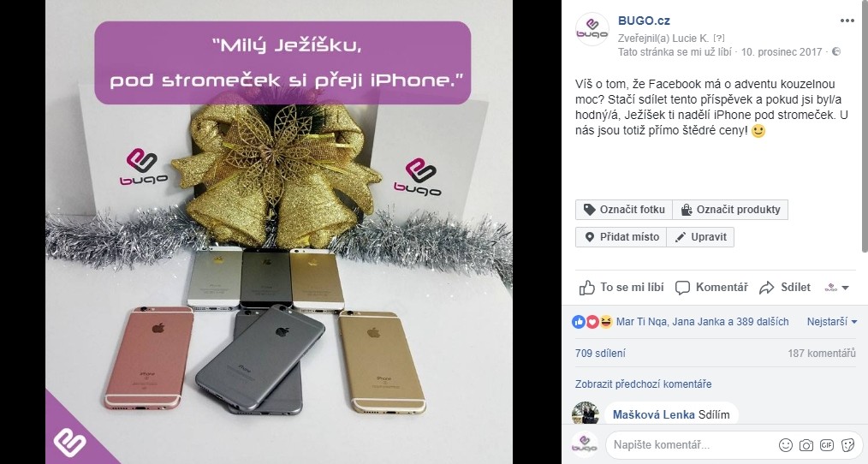
Task: Open the three-dot post options menu
Action: 847,21
